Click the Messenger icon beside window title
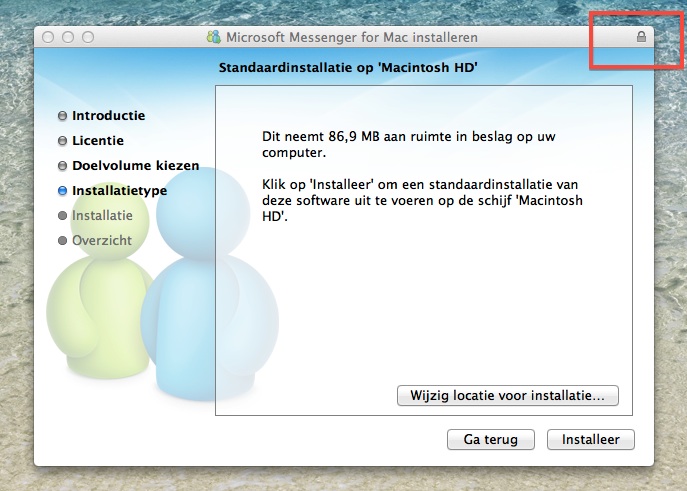Screen dimensions: 687x491 click(x=213, y=37)
